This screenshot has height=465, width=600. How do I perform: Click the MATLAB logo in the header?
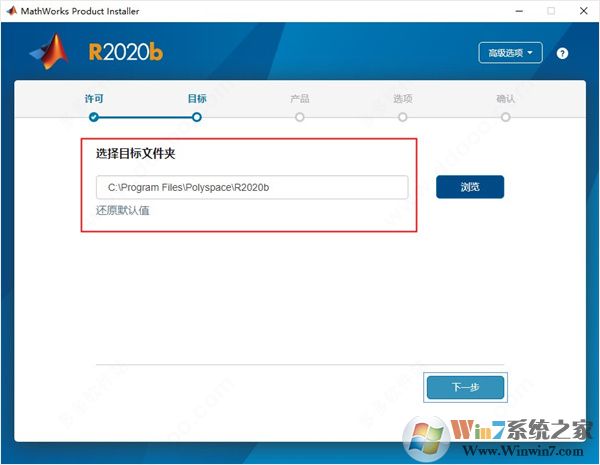coord(49,51)
